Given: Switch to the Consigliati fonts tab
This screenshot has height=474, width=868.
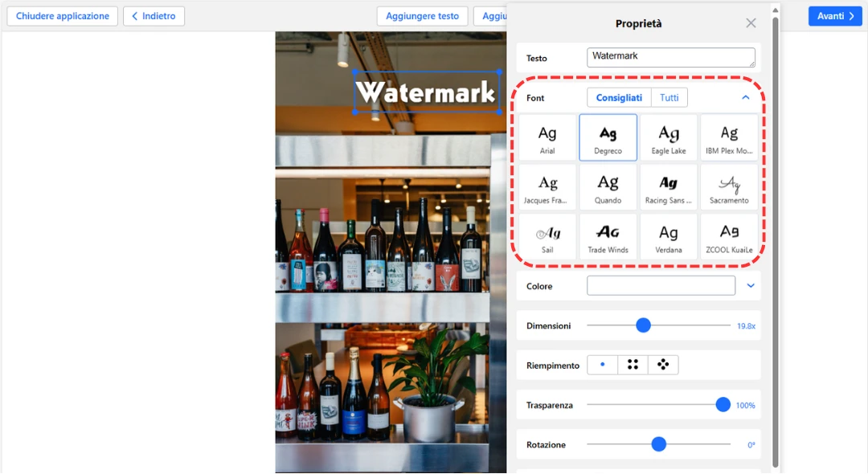Looking at the screenshot, I should (x=619, y=98).
